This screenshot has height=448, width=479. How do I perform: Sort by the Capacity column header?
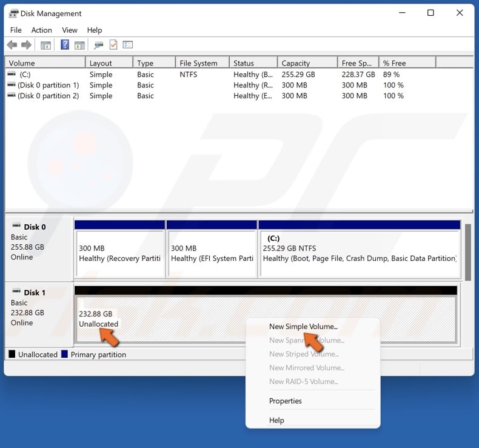click(x=307, y=63)
